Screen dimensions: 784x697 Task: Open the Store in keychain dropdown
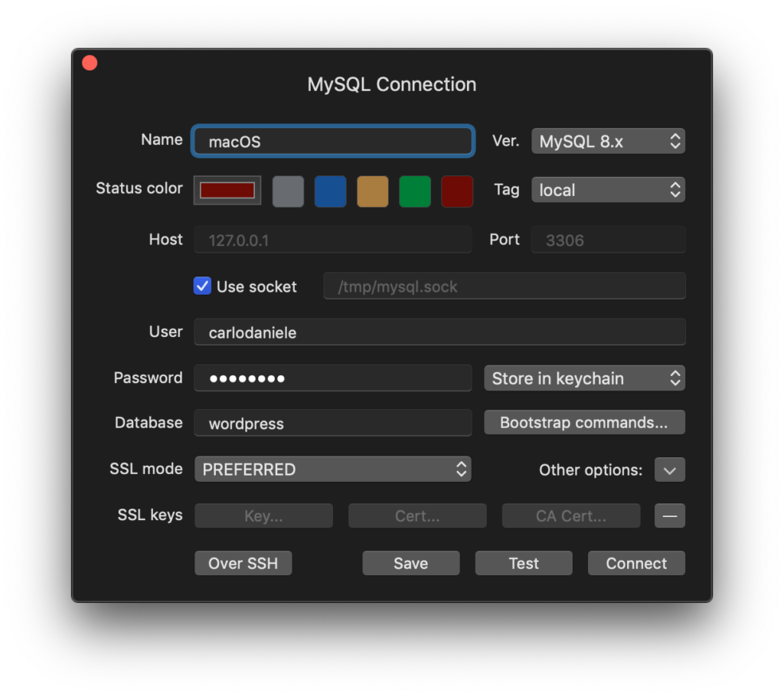coord(584,378)
